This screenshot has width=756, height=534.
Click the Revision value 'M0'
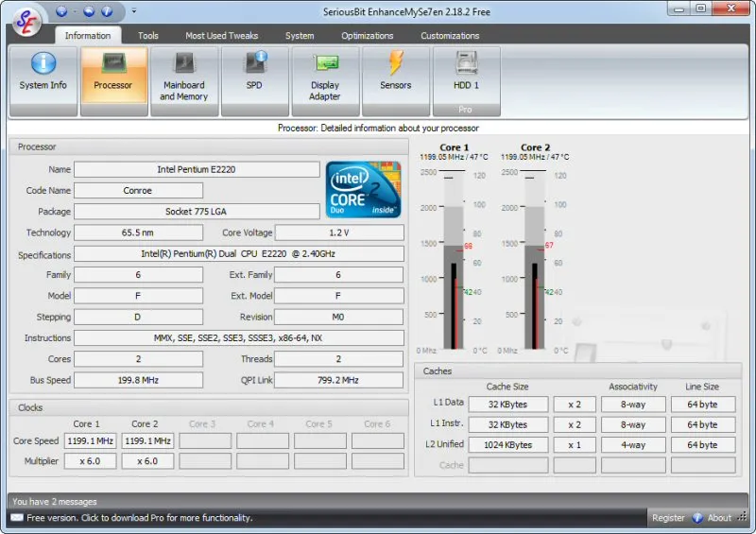339,317
